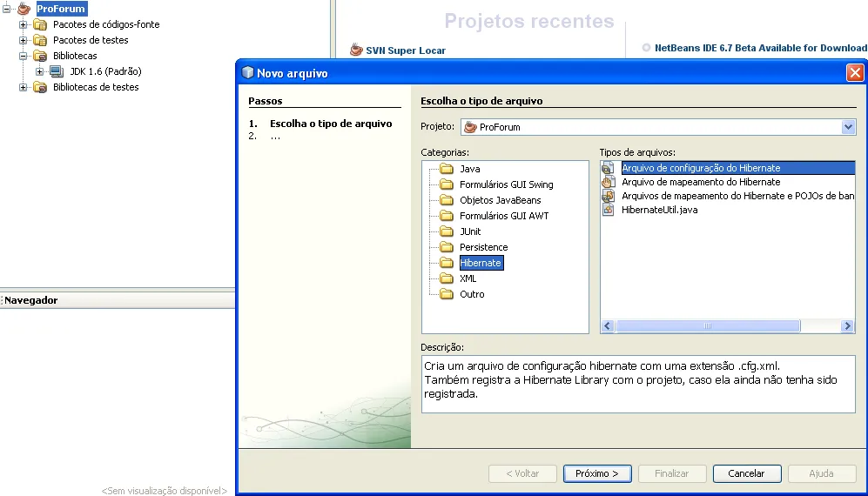
Task: Click the NetBeans IDE 6.7 Beta bullet icon
Action: pos(646,48)
